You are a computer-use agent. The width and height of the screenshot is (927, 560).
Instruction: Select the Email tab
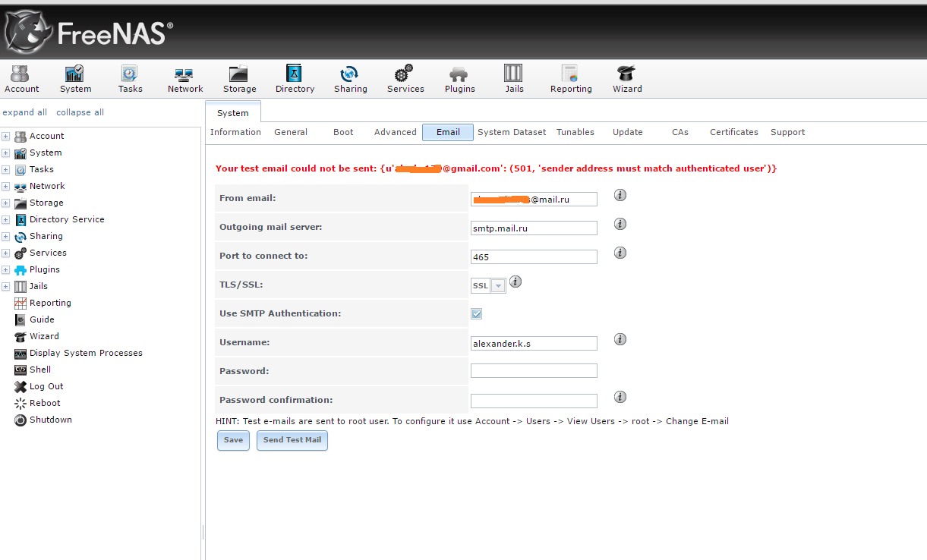448,132
